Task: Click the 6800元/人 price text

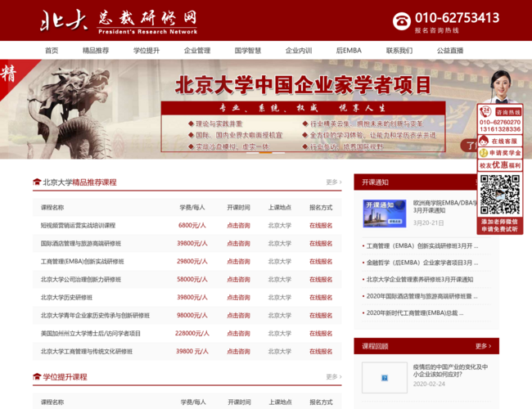Action: (192, 226)
